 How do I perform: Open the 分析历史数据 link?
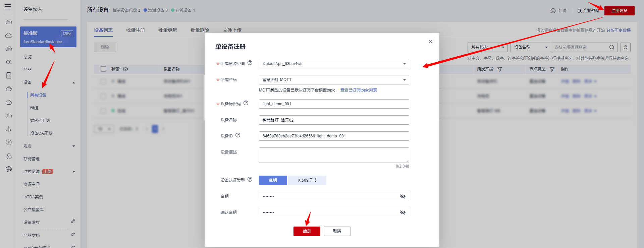coord(619,30)
